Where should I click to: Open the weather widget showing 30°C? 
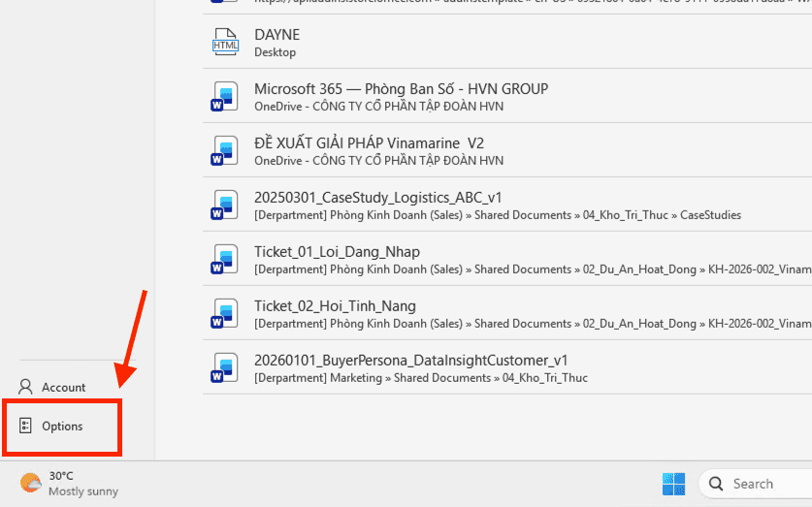tap(69, 484)
